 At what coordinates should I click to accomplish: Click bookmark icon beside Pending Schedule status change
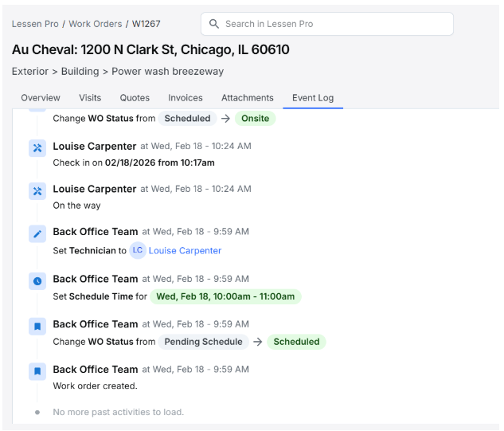37,327
